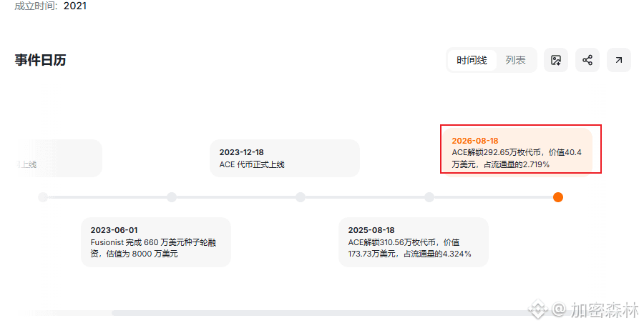Open the 2025-08-18 ACE unlock card
This screenshot has height=328, width=644.
[414, 242]
